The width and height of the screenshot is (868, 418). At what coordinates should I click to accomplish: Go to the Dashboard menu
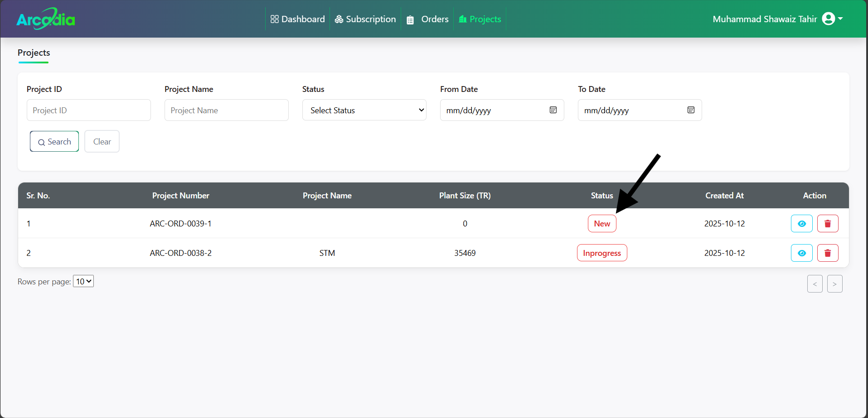coord(297,19)
